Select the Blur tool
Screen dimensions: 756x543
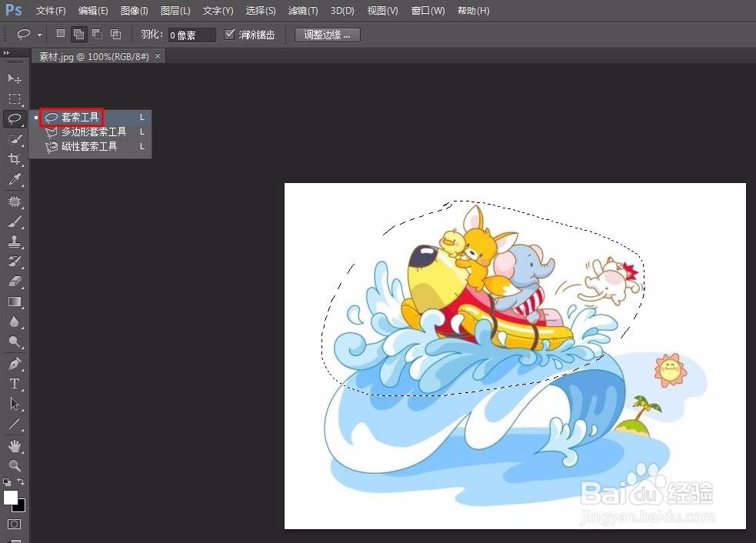coord(15,321)
